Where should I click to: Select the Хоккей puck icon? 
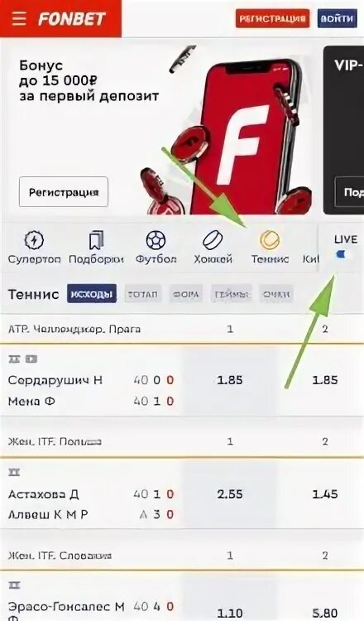pos(213,239)
